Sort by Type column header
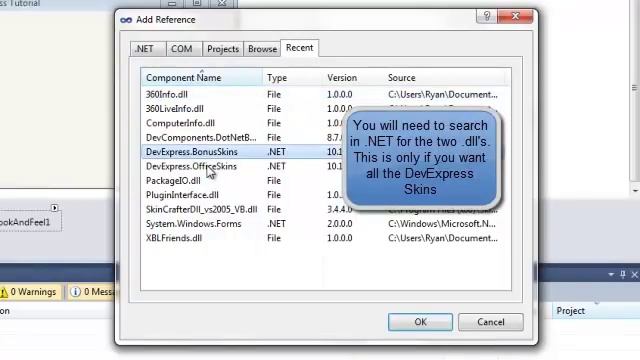Screen dimensions: 640x360 [x=292, y=78]
